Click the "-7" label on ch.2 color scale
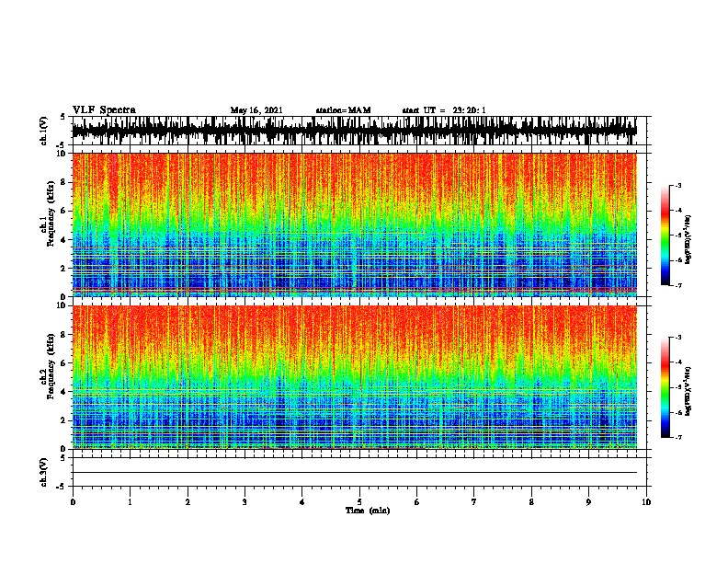Screen dimensions: 728x563 [678, 437]
